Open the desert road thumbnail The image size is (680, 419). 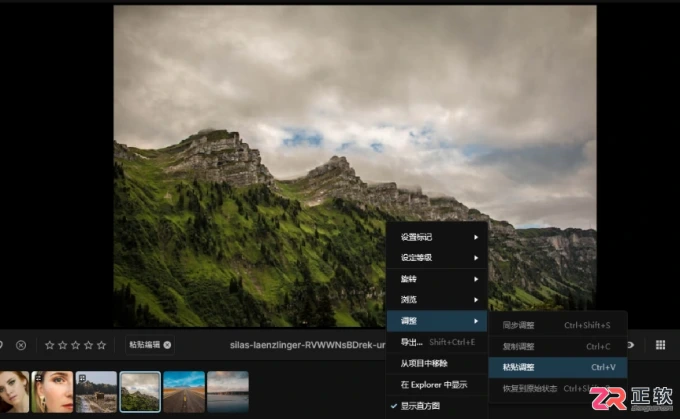184,392
